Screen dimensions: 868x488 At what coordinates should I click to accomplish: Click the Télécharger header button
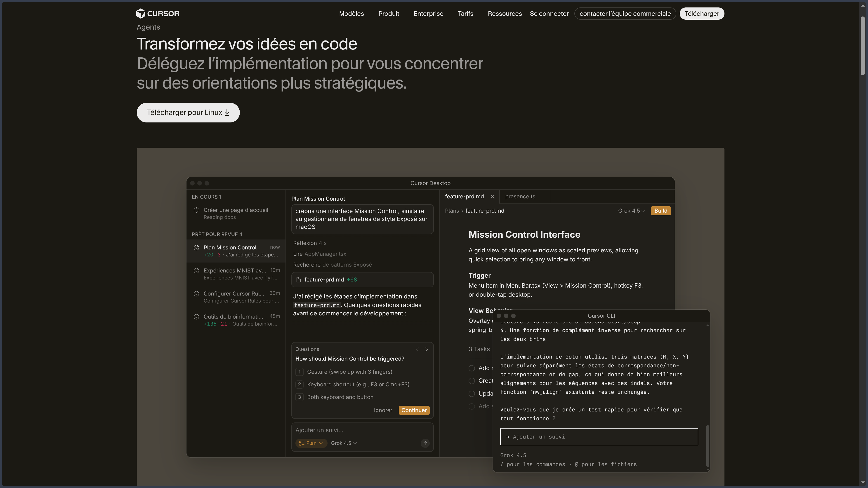click(702, 14)
